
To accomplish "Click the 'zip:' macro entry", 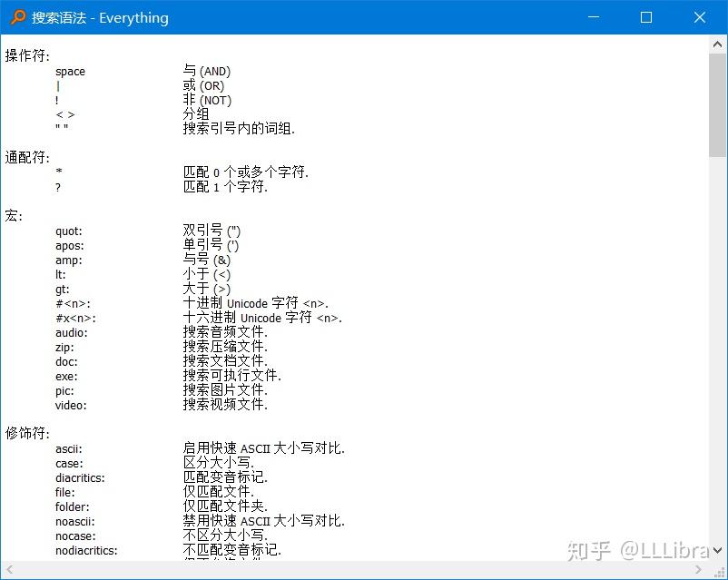I will point(64,348).
